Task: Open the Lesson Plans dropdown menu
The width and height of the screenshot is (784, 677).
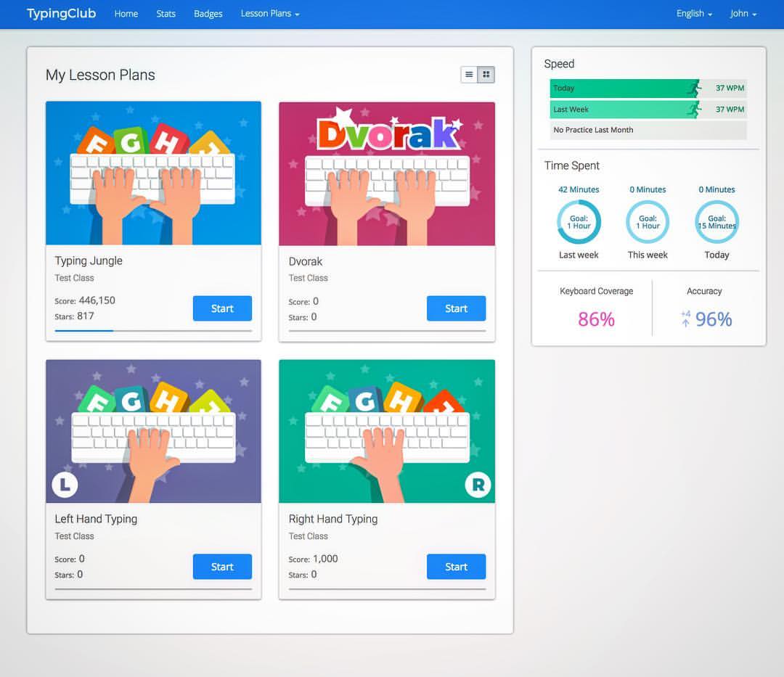Action: 270,14
